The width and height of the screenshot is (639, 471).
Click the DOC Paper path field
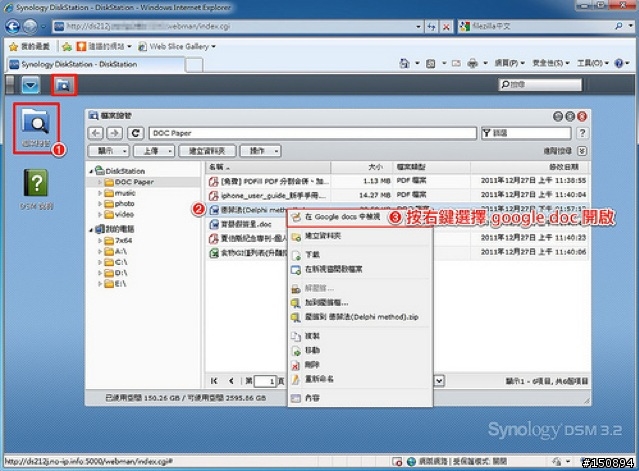tap(313, 133)
